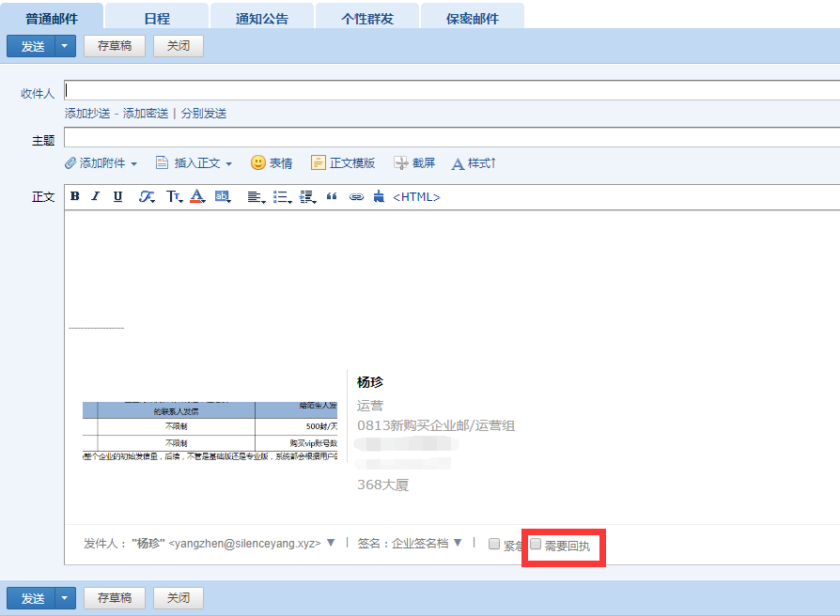Enable the 需要回执 read receipt checkbox
The image size is (840, 616).
pos(537,544)
